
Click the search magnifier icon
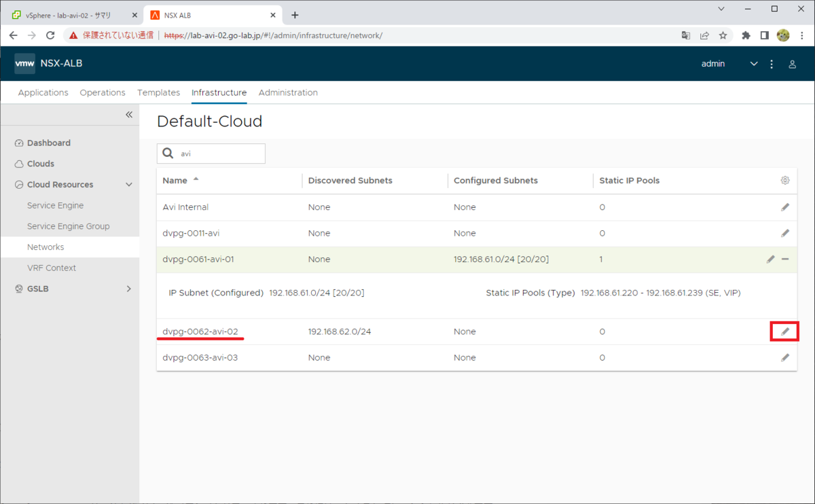pyautogui.click(x=168, y=154)
